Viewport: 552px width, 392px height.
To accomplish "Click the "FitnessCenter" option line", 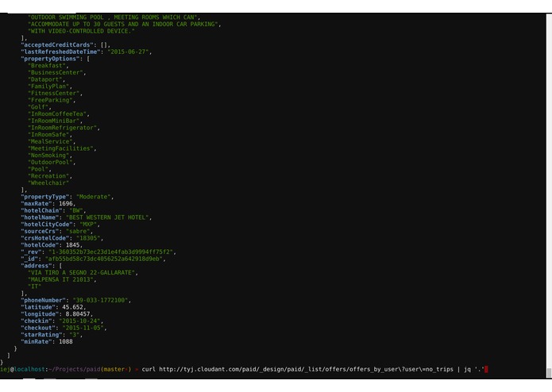I will 56,93.
